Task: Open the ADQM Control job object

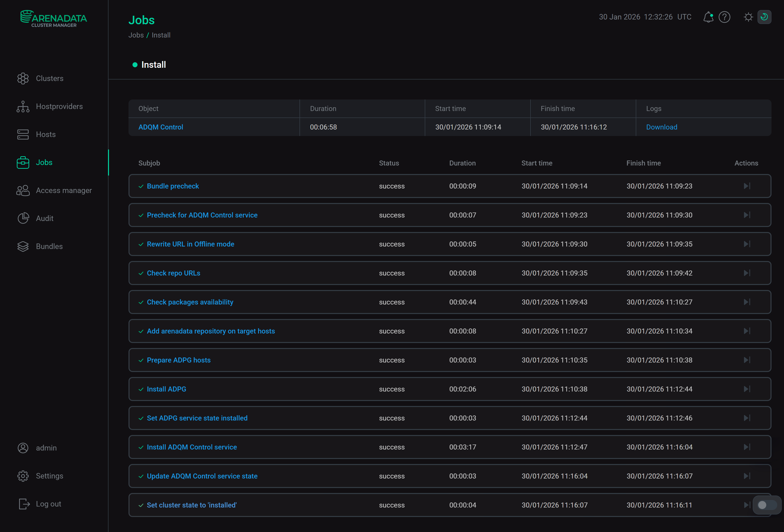Action: pos(160,127)
